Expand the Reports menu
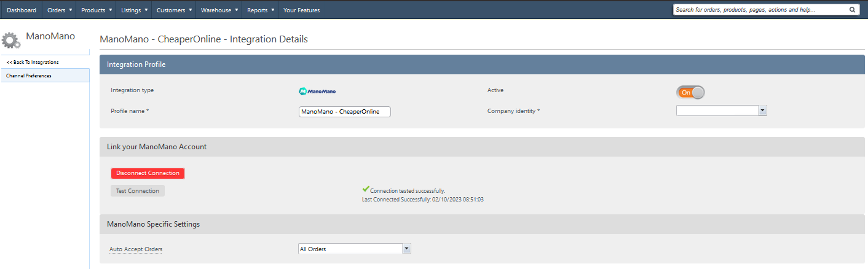The width and height of the screenshot is (868, 269). click(x=260, y=10)
